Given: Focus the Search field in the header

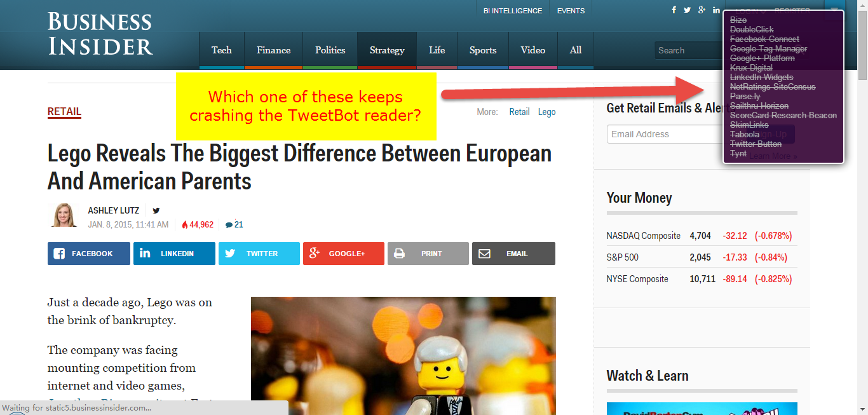Looking at the screenshot, I should tap(688, 50).
